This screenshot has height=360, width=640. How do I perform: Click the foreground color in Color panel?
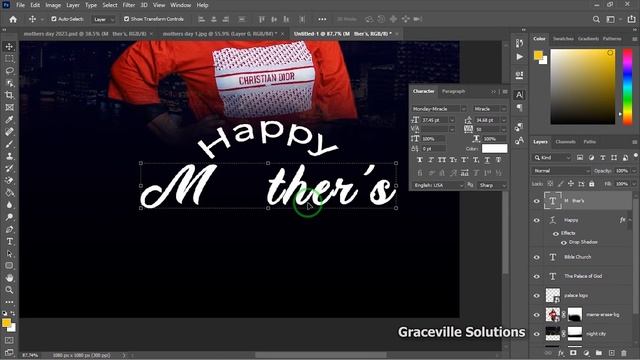click(538, 55)
